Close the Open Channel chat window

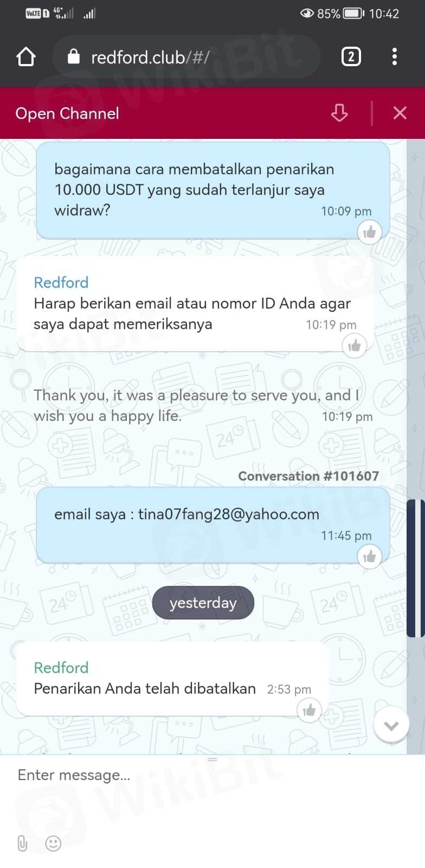[x=400, y=113]
